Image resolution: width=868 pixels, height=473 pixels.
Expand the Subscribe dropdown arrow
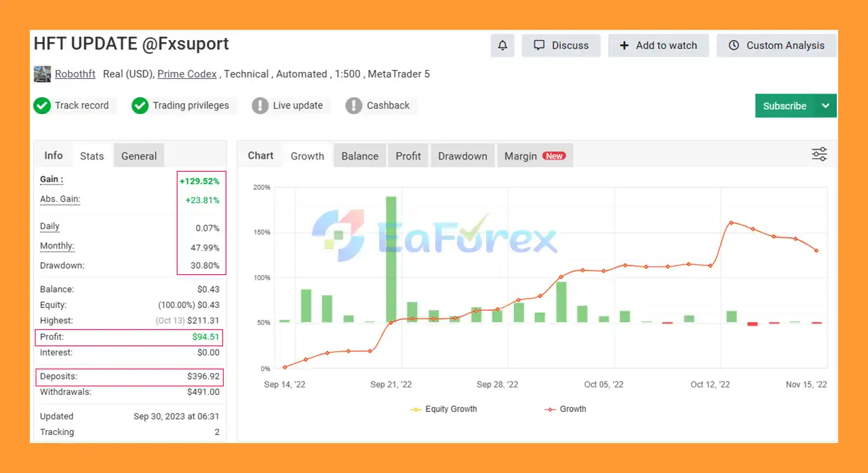(825, 106)
